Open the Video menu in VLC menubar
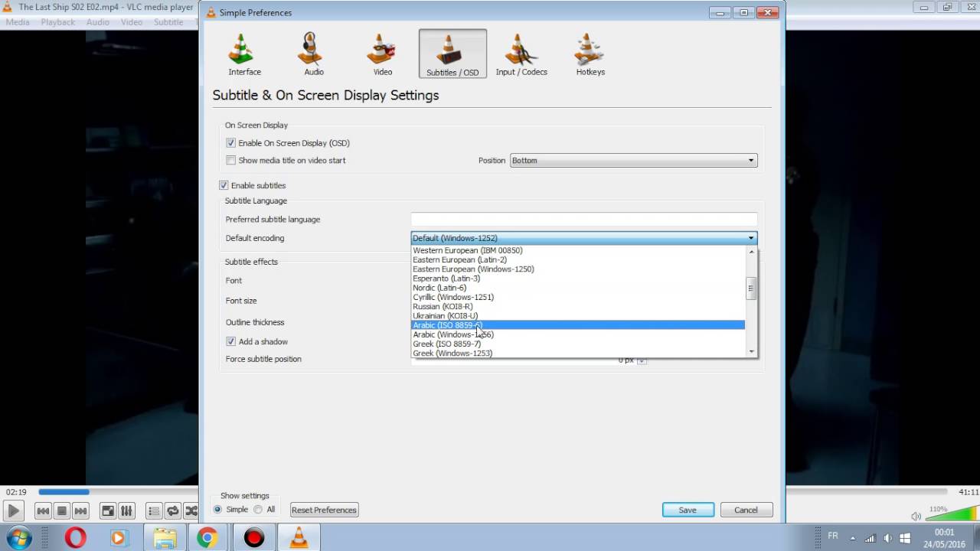The height and width of the screenshot is (551, 980). [x=132, y=22]
